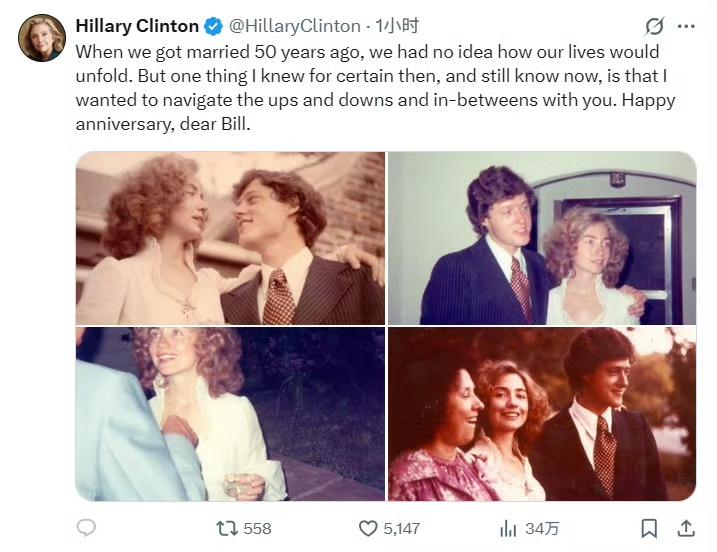Open the three-dot more options menu

(x=686, y=26)
